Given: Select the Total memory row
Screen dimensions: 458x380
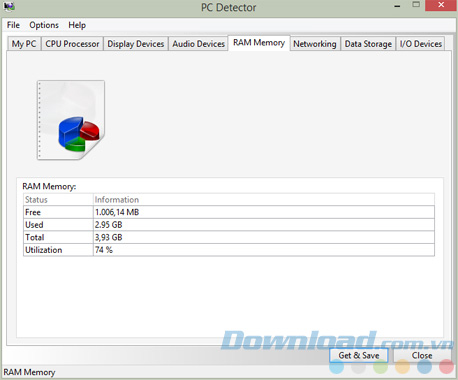Looking at the screenshot, I should pos(229,237).
